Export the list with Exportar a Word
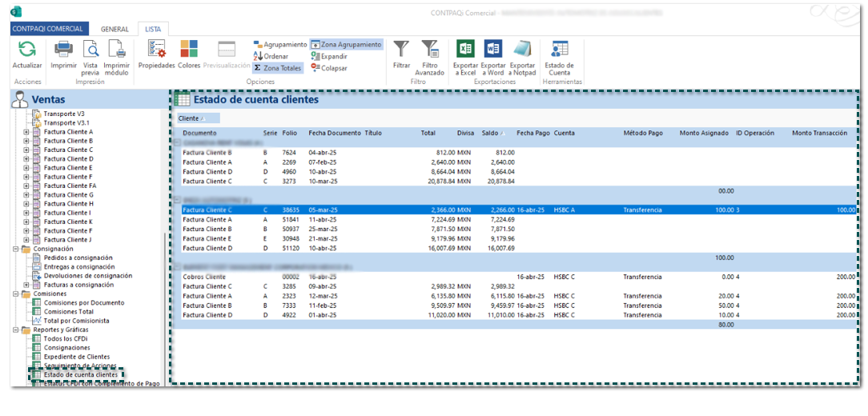868x416 pixels. click(x=493, y=50)
